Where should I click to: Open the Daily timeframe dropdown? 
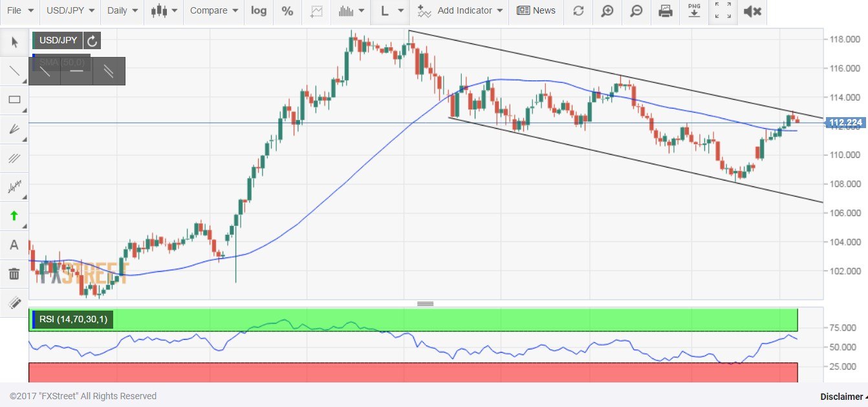pos(122,11)
